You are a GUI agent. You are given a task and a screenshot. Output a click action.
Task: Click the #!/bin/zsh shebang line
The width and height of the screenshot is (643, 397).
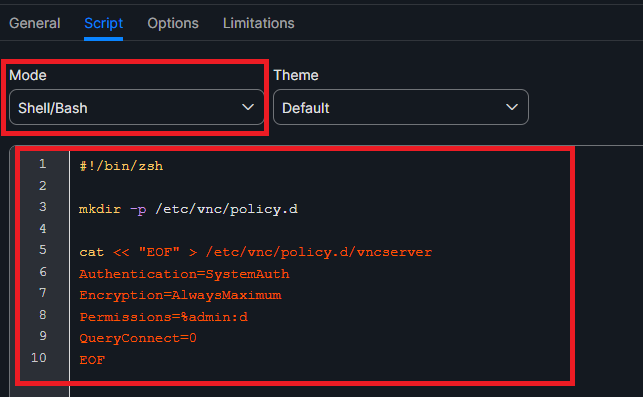click(121, 166)
